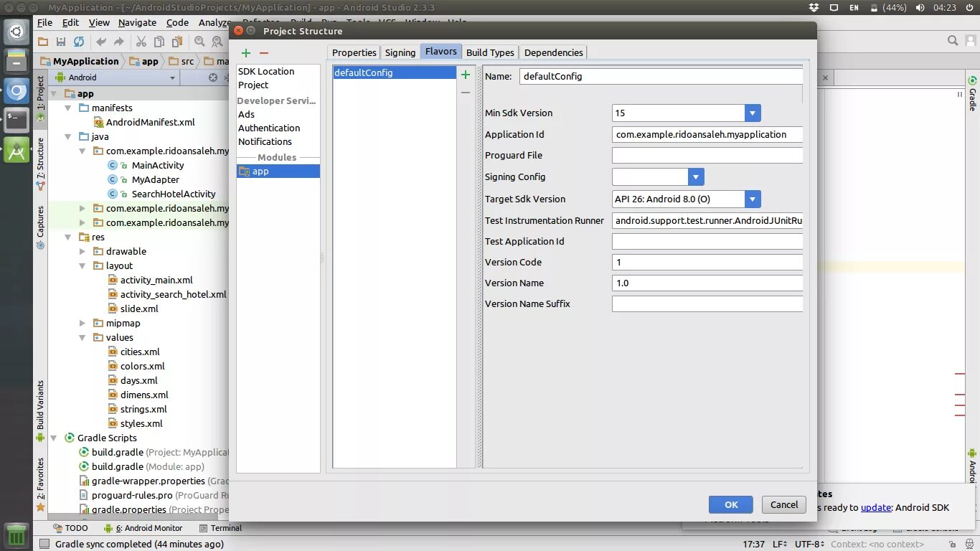Collapse the Gradle Scripts node
Viewport: 980px width, 551px height.
(54, 438)
